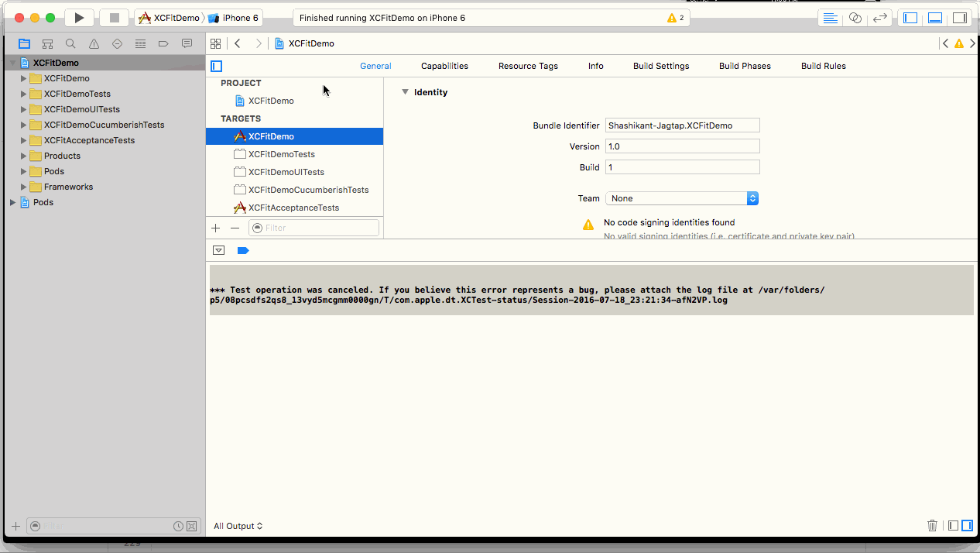
Task: Open the Symbol navigator
Action: pos(47,44)
